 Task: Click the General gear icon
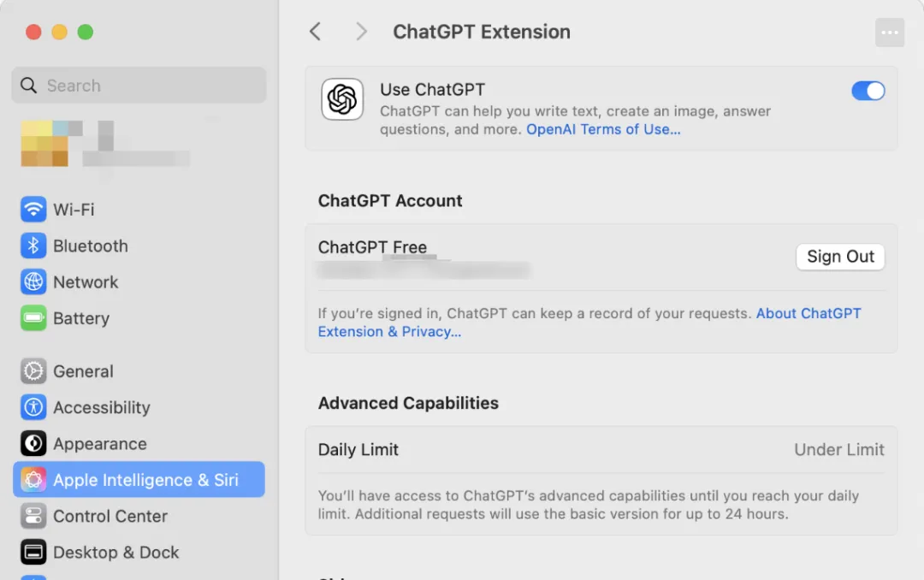point(33,371)
